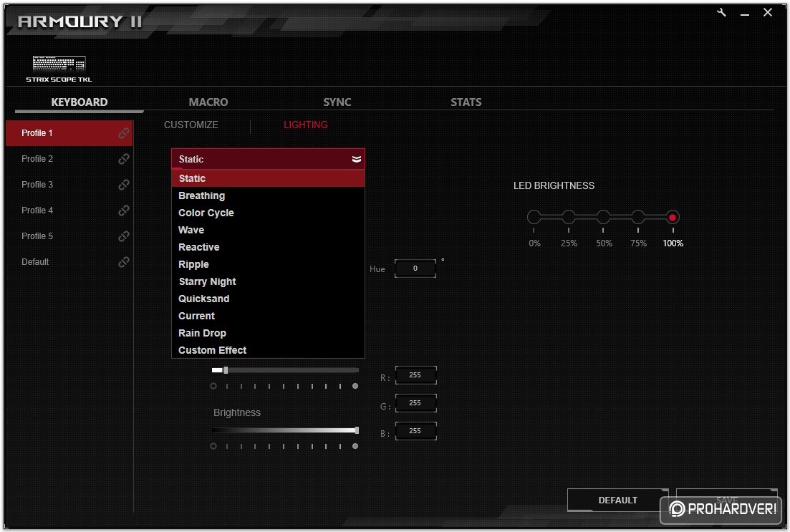This screenshot has width=790, height=532.
Task: Open the LIGHTING sub-tab
Action: [305, 125]
